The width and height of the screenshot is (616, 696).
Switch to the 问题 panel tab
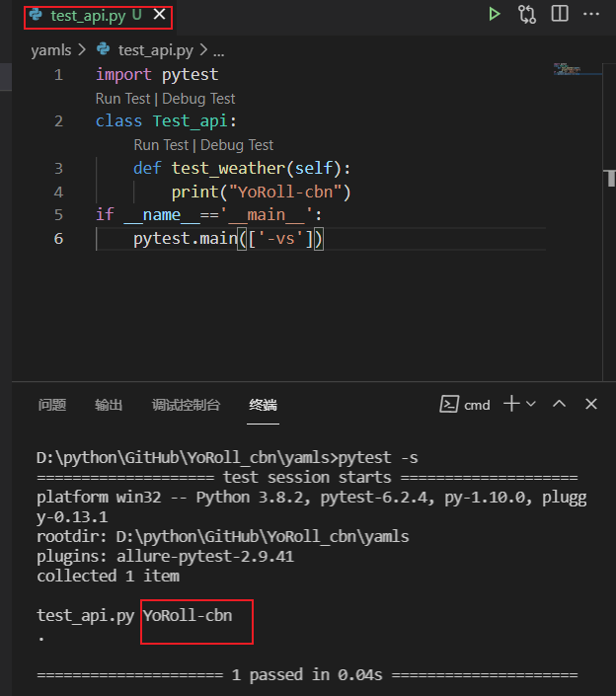tap(52, 405)
